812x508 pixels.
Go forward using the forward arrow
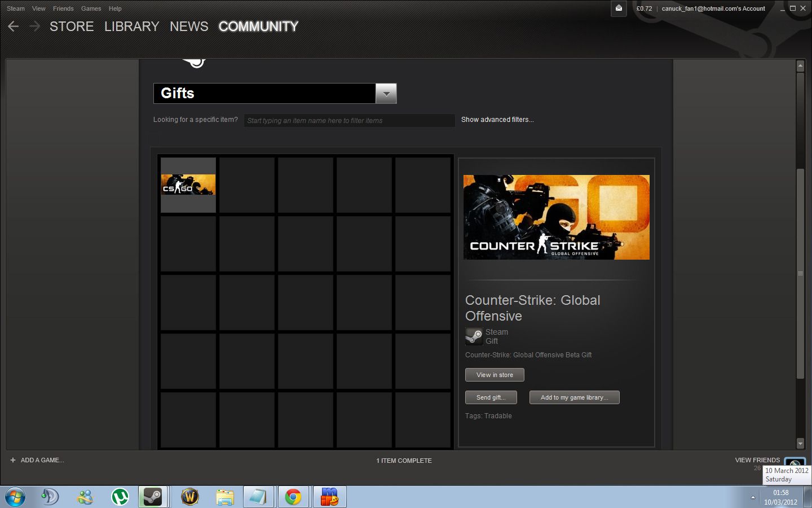(34, 27)
